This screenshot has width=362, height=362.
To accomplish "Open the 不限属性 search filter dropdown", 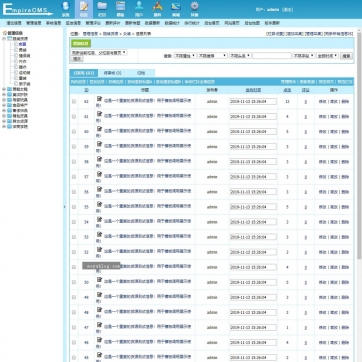I will pos(185,56).
